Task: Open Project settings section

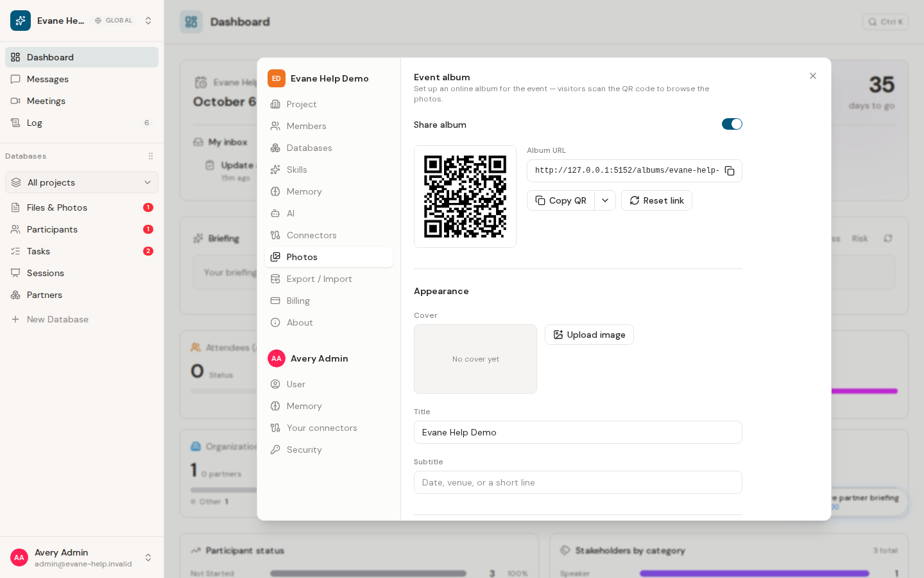Action: 329,104
